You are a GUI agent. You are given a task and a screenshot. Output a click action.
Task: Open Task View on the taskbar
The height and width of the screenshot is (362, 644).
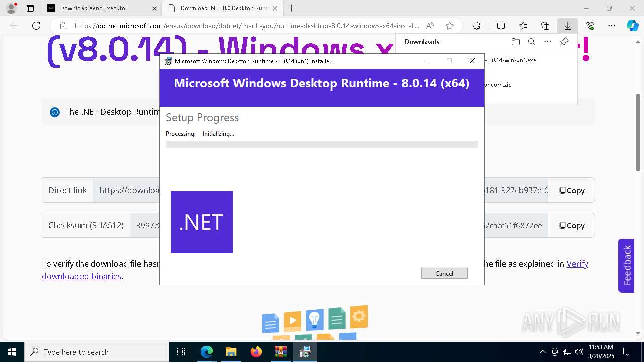coord(181,352)
